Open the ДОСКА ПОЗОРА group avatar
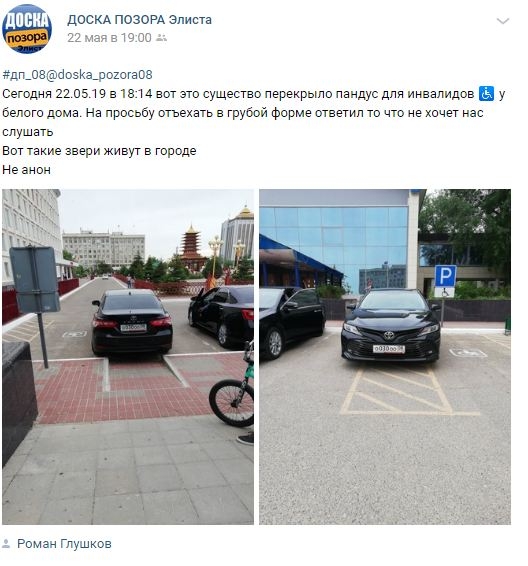Viewport: 528px width, 566px height. pos(27,29)
